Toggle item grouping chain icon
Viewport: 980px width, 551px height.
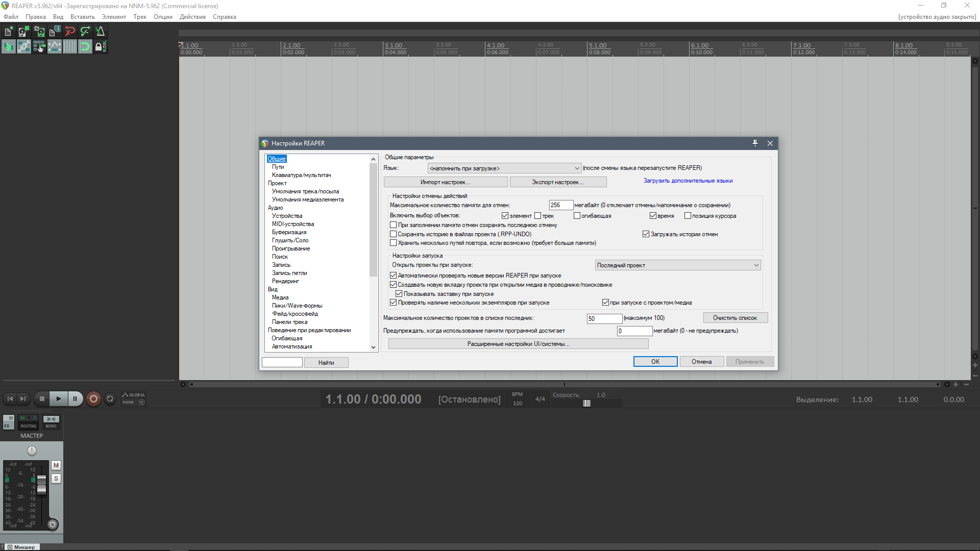[x=24, y=47]
